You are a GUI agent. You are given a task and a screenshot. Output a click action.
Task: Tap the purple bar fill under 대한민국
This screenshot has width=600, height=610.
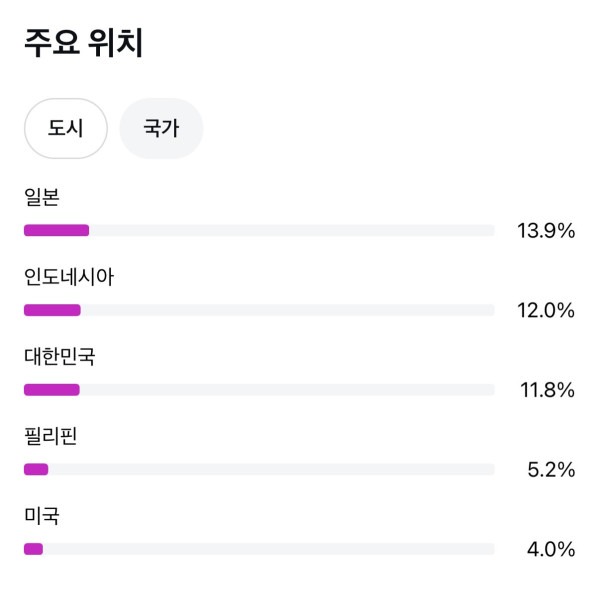tap(52, 390)
